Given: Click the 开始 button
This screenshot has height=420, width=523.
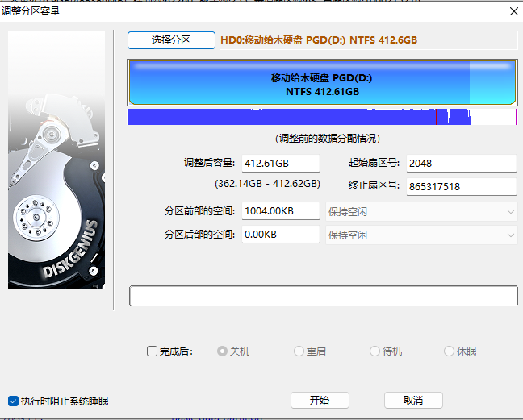Looking at the screenshot, I should click(320, 400).
